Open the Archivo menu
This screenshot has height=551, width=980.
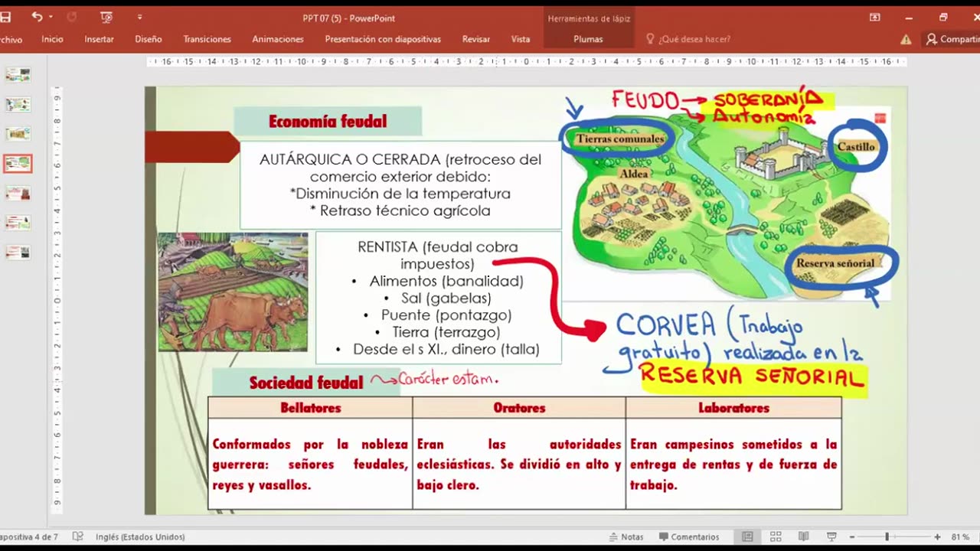[x=11, y=39]
